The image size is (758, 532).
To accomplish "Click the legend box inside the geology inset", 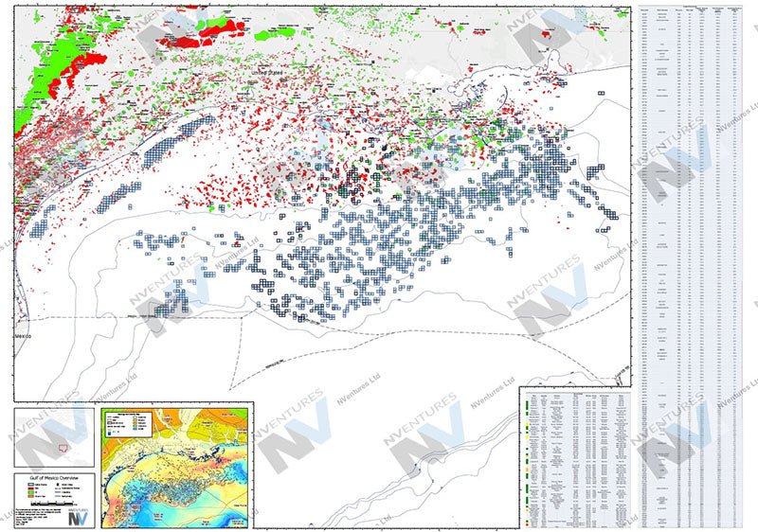I will click(129, 425).
